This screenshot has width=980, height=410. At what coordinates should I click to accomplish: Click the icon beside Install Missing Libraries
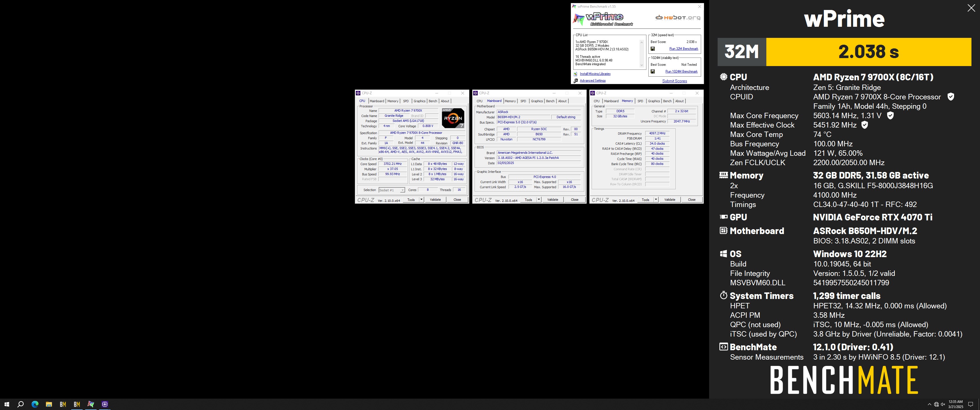point(575,74)
